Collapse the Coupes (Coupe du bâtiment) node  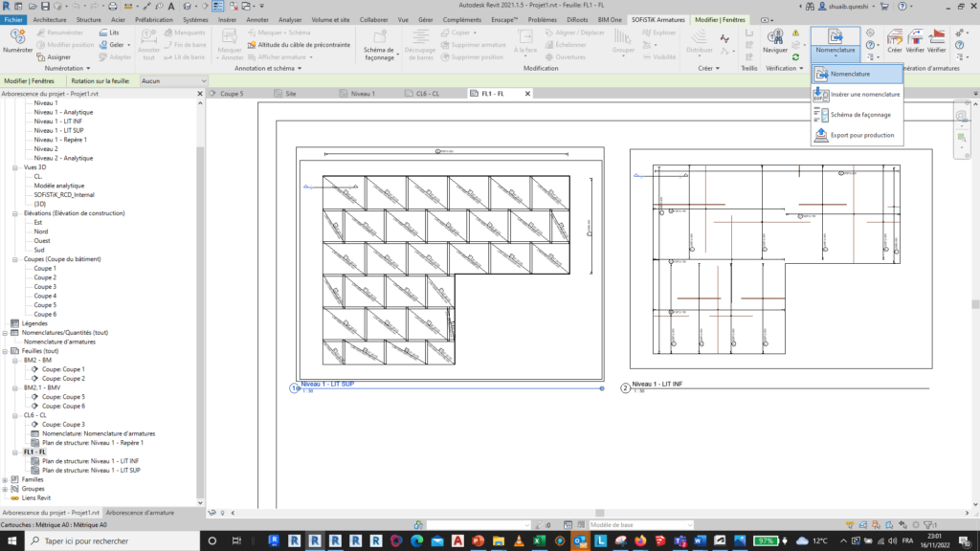tap(16, 259)
